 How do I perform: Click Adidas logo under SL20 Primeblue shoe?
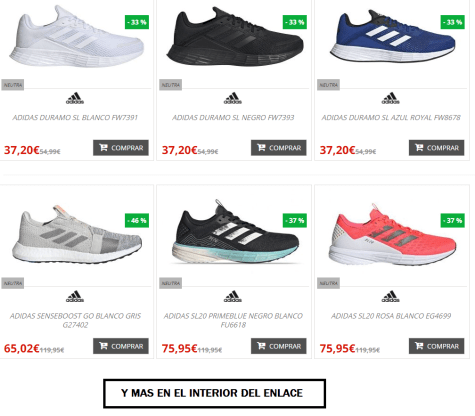(233, 296)
